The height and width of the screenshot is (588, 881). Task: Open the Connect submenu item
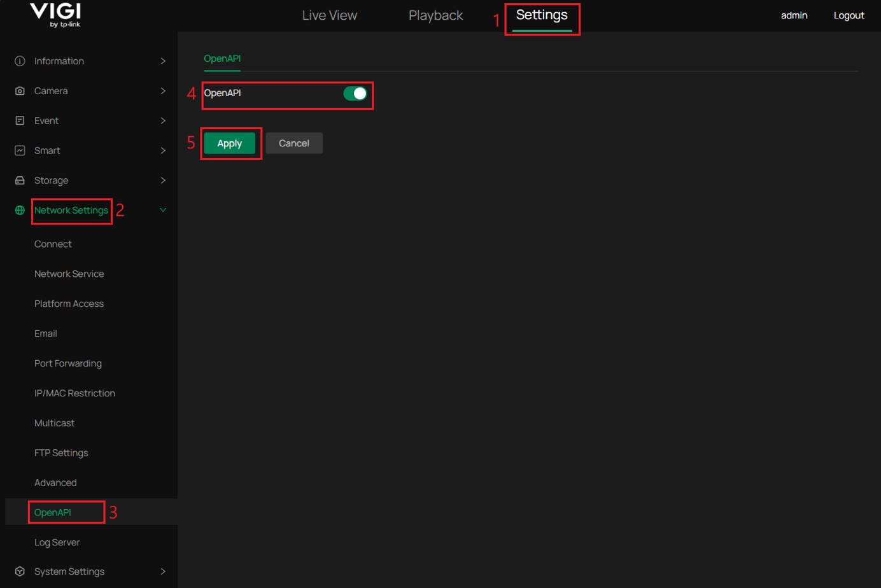coord(53,244)
